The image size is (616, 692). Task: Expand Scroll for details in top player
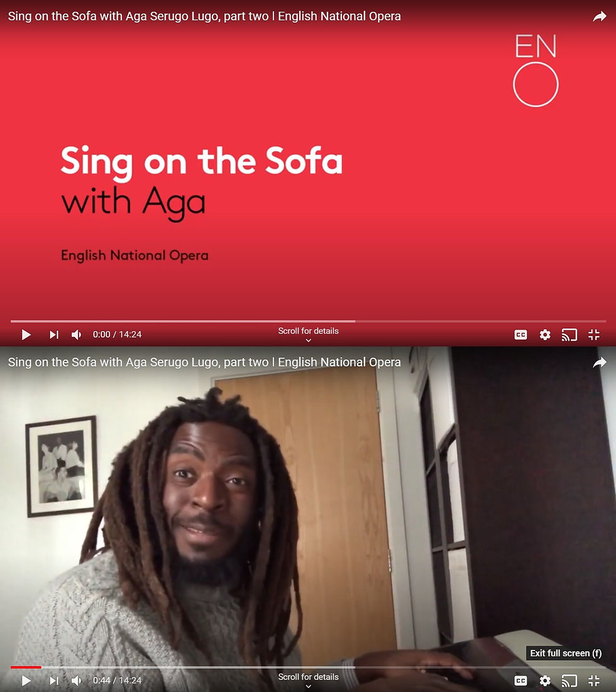(x=308, y=334)
